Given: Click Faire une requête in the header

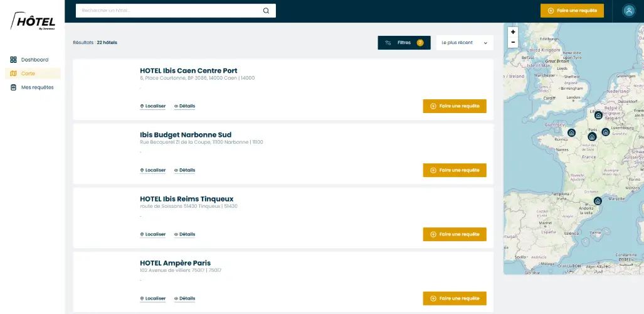Looking at the screenshot, I should pyautogui.click(x=572, y=11).
